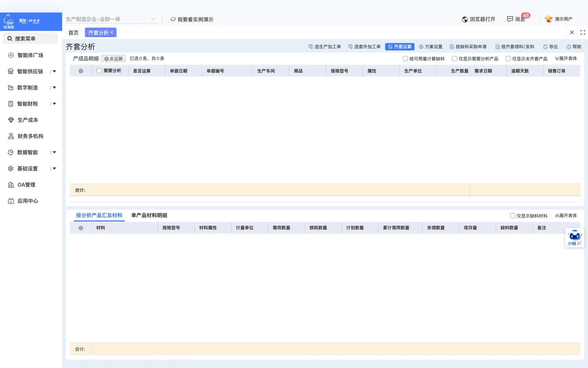The image size is (588, 368).
Task: Click the 未运算 status badge
Action: click(114, 59)
